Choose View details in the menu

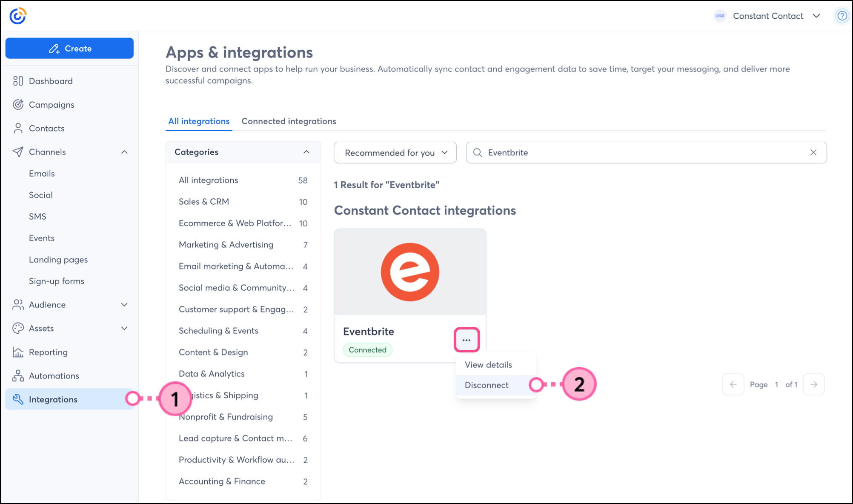[488, 365]
